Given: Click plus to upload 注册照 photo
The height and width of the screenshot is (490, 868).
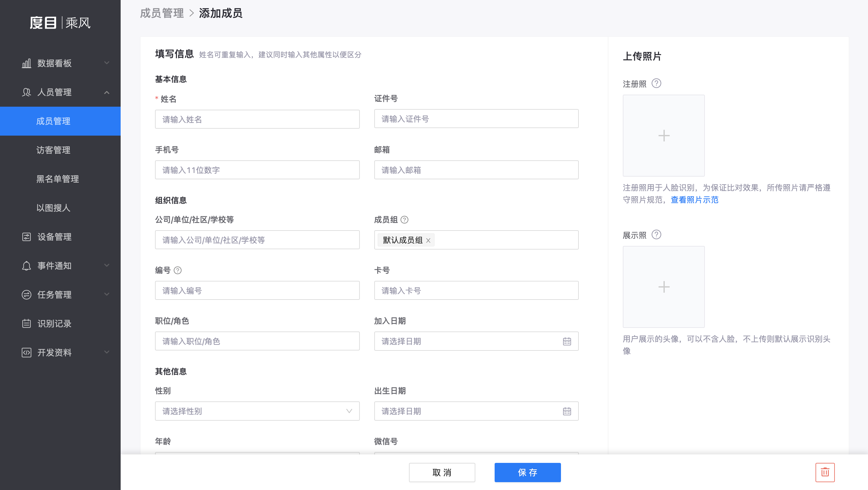Looking at the screenshot, I should pos(664,136).
